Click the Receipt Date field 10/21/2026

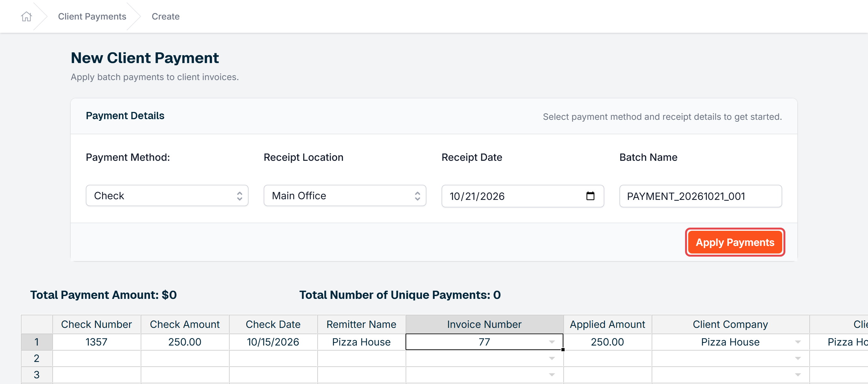pyautogui.click(x=523, y=196)
